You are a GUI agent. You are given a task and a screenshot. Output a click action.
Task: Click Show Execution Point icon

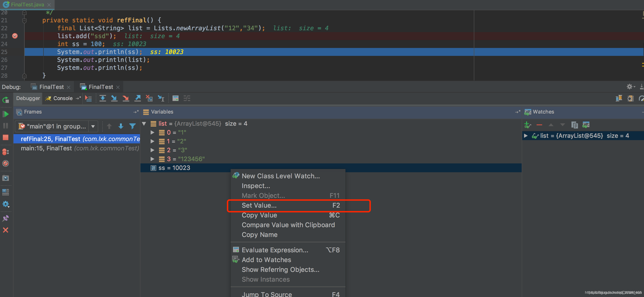[89, 98]
